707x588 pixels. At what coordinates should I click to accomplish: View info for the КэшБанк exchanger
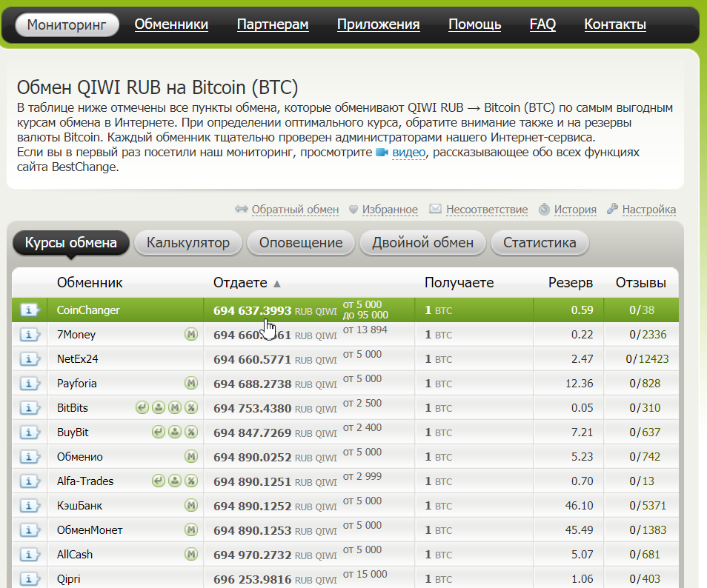30,506
